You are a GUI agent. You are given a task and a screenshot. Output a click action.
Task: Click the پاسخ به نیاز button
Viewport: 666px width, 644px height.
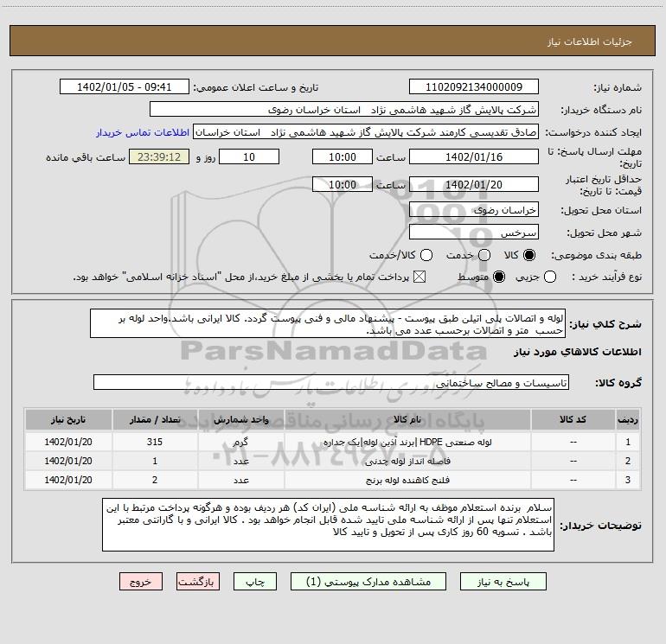tap(503, 582)
